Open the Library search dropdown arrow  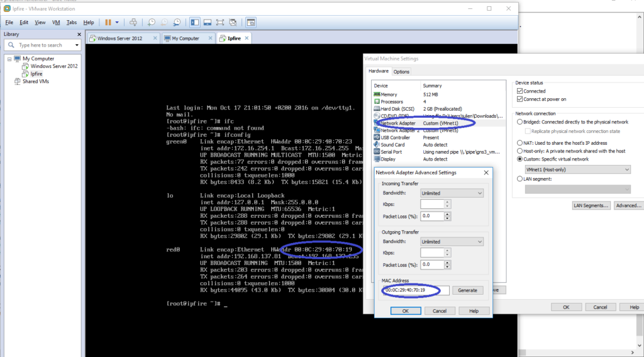click(x=77, y=45)
